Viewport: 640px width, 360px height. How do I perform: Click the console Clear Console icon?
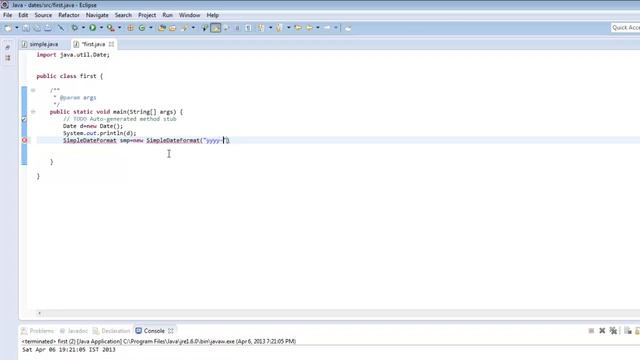click(628, 331)
